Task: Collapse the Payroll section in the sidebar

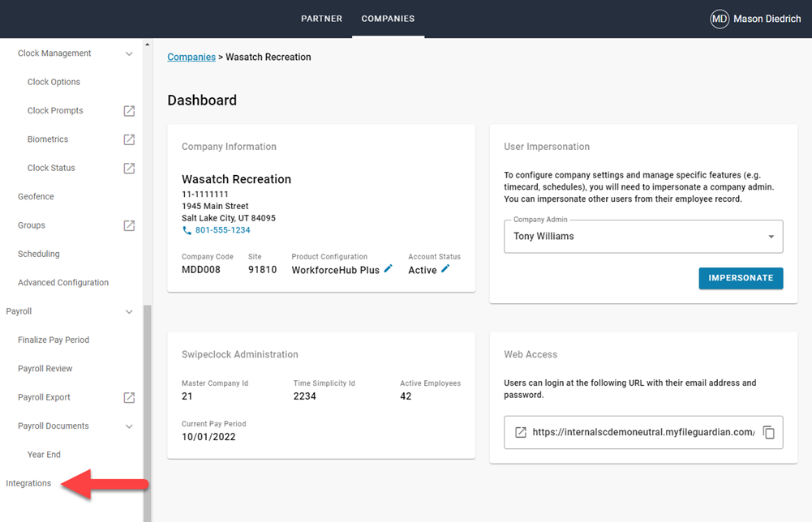Action: [128, 311]
